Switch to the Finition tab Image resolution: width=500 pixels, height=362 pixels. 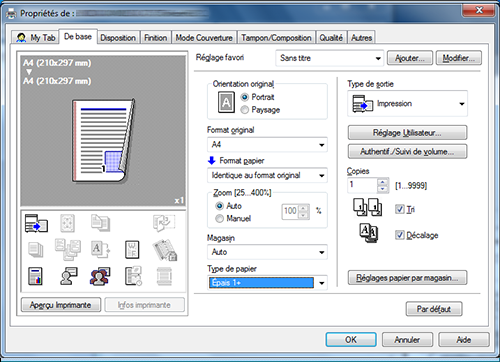pos(156,38)
